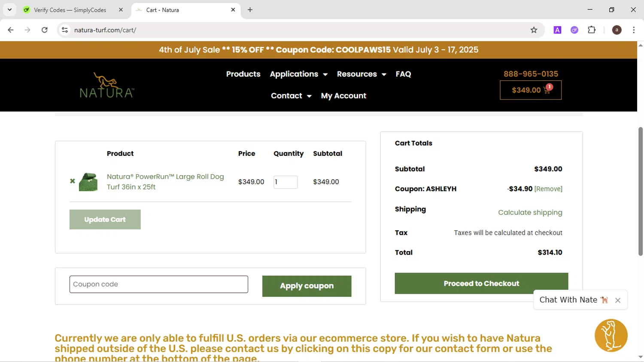
Task: Click the browser forward arrow
Action: coord(27,30)
